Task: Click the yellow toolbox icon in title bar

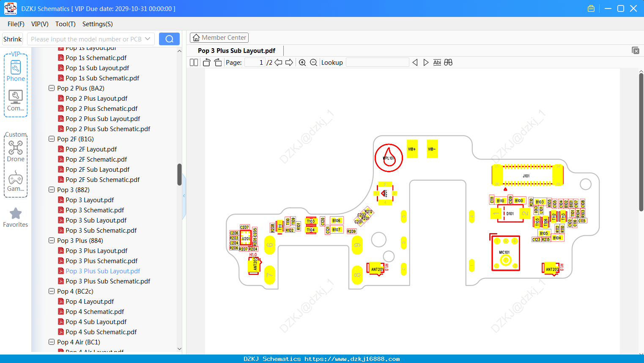Action: 591,8
